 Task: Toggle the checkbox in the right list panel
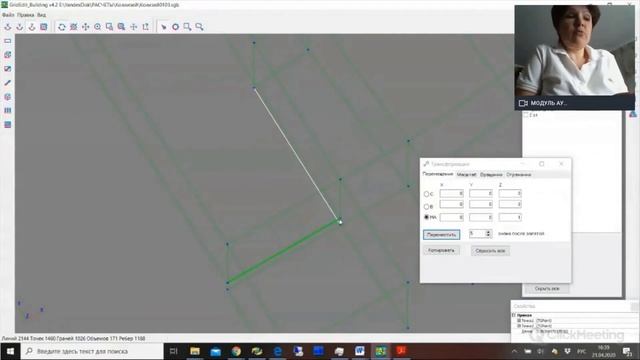(x=526, y=115)
